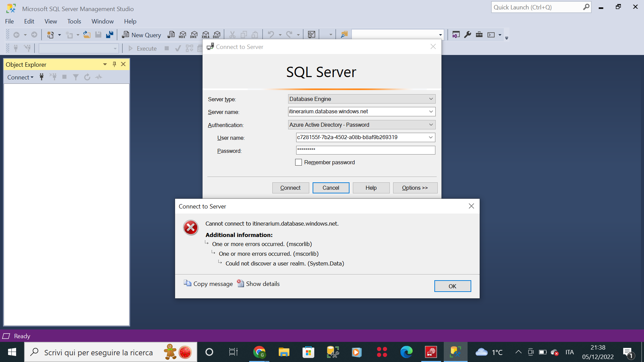Close the error message dialog
Viewport: 644px width, 362px height.
(x=471, y=206)
